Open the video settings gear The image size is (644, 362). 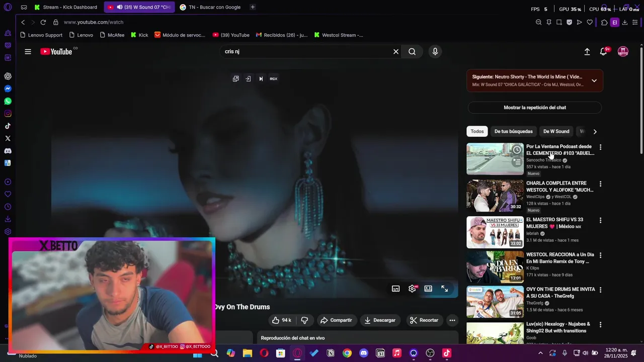[x=412, y=289]
